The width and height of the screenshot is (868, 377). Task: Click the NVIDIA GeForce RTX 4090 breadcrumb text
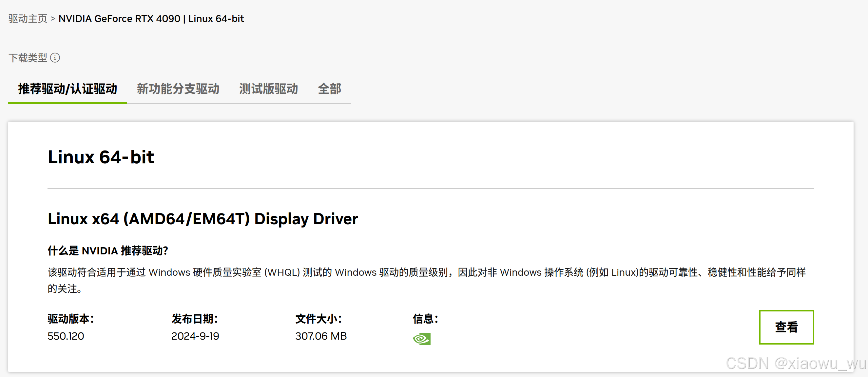click(119, 19)
